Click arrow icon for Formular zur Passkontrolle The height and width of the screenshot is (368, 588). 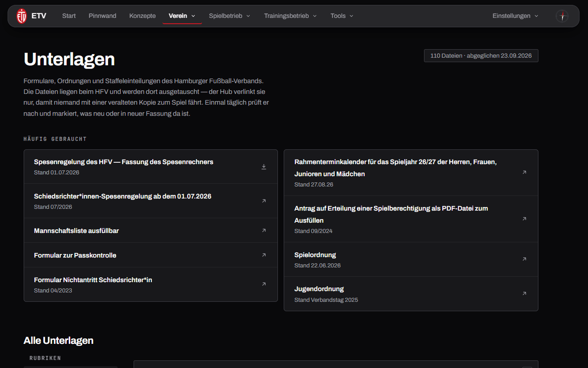point(264,255)
